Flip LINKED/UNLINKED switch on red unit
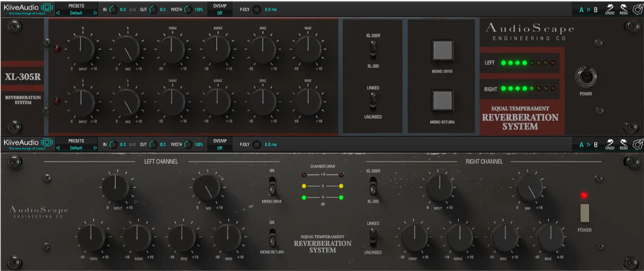 click(373, 101)
